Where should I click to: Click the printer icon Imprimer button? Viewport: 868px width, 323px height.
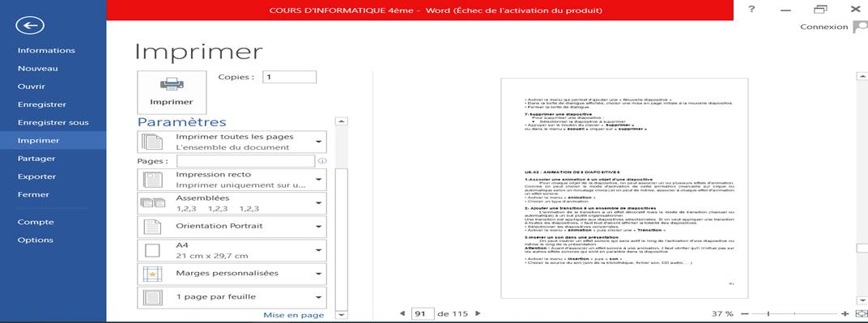pos(172,92)
